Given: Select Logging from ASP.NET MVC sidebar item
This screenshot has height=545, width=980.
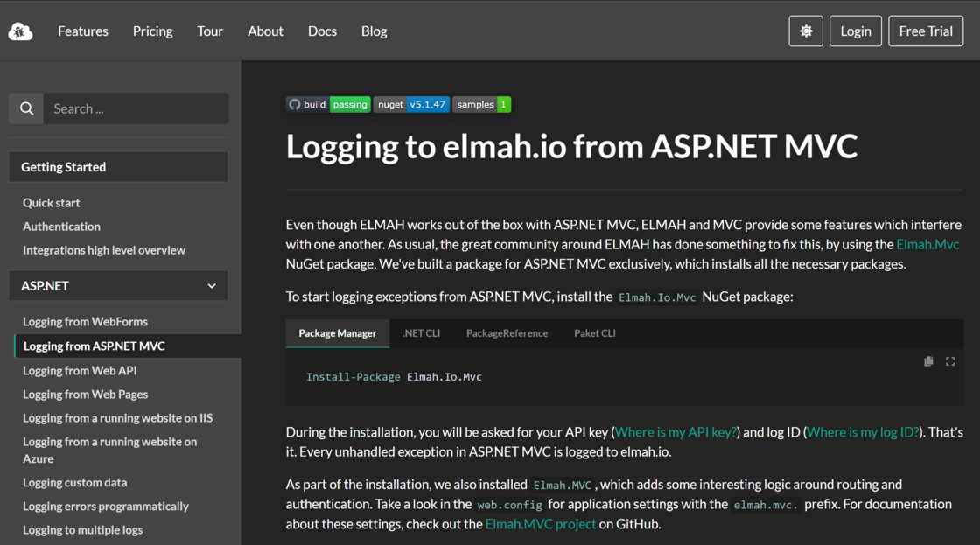Looking at the screenshot, I should 128,346.
